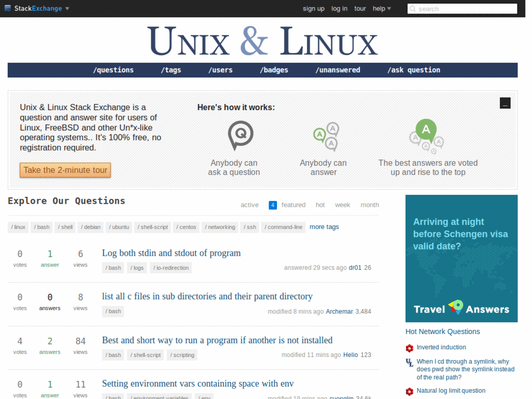Screen dimensions: 532x399
Task: Open question Setting environment vars containing space
Action: pos(198,384)
